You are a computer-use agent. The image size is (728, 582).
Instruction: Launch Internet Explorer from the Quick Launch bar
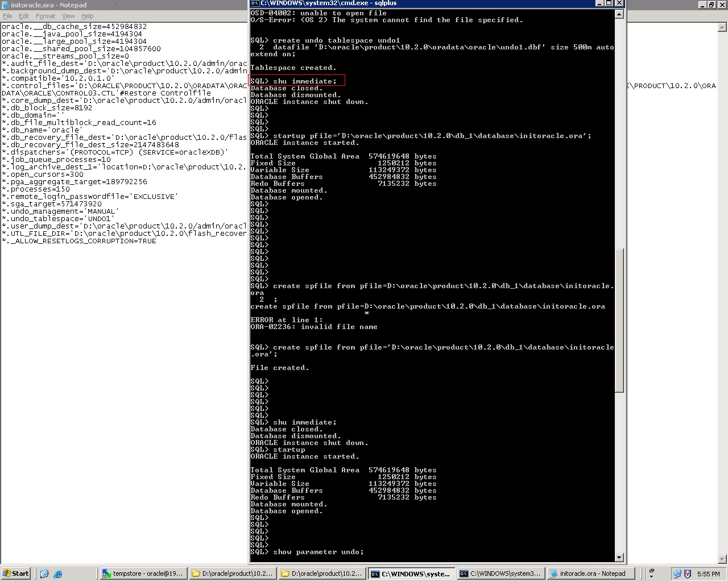pyautogui.click(x=57, y=573)
